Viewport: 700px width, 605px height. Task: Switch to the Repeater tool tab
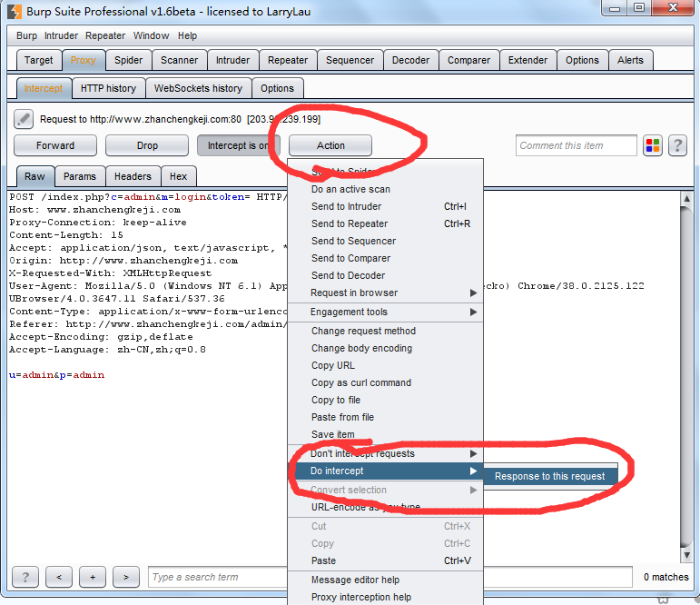(x=288, y=60)
